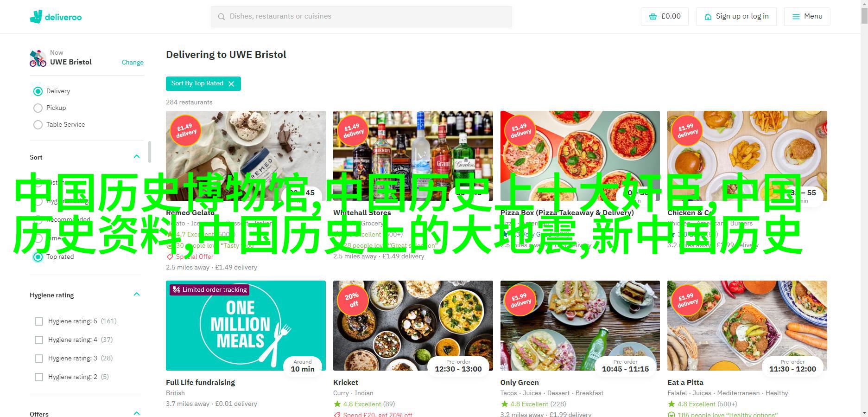The width and height of the screenshot is (868, 417).
Task: Select the Table Service radio option
Action: pyautogui.click(x=38, y=125)
